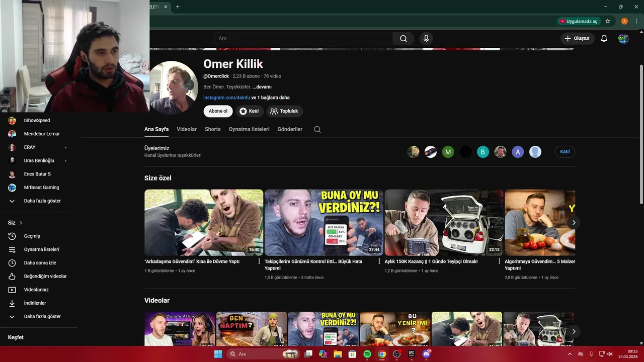This screenshot has height=362, width=644.
Task: Open Epic Games launcher from the taskbar
Action: (x=411, y=354)
